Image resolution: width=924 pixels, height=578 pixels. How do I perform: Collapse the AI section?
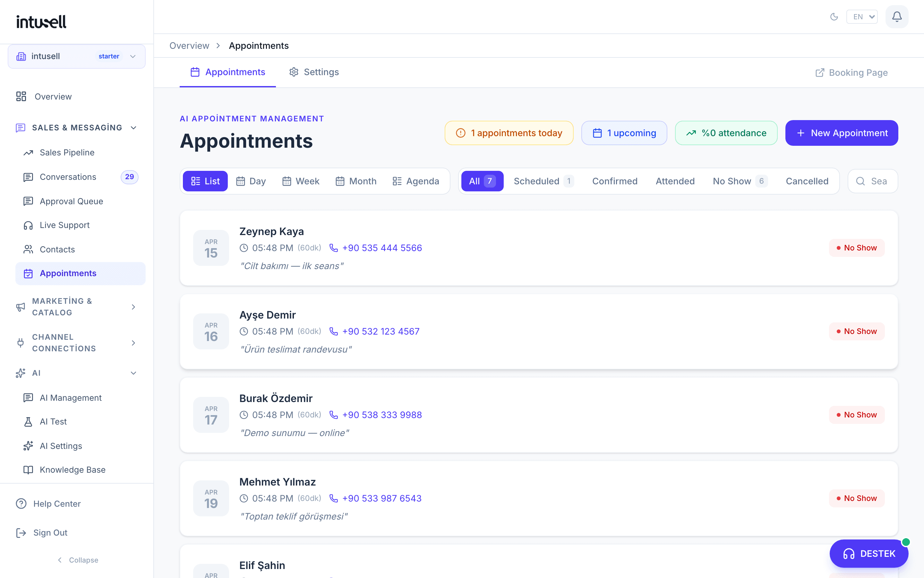76,373
